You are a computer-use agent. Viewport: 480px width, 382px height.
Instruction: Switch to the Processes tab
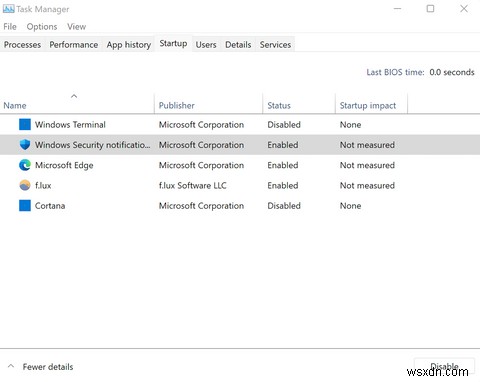pyautogui.click(x=22, y=45)
